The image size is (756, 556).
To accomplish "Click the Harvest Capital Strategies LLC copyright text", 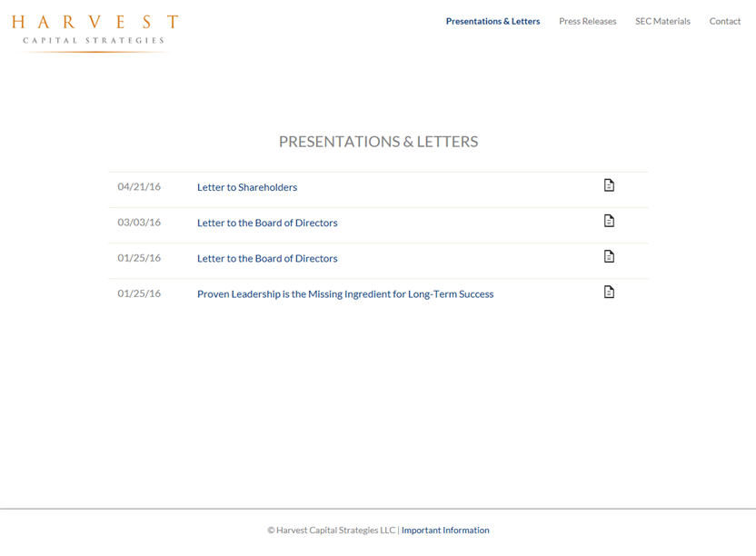I will tap(332, 531).
